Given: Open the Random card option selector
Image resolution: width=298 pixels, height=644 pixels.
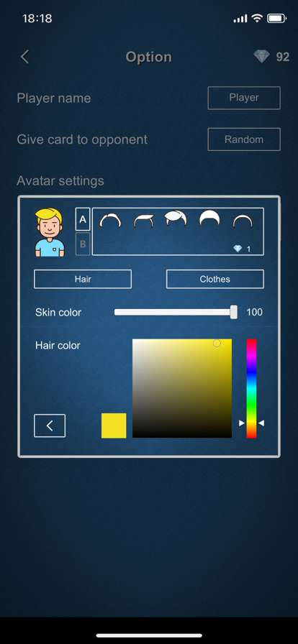Looking at the screenshot, I should point(244,139).
